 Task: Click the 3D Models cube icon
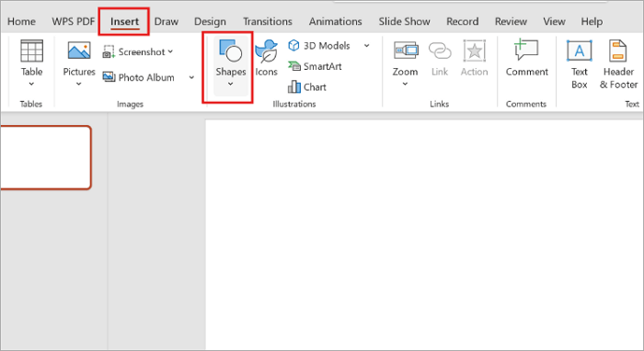[x=293, y=45]
